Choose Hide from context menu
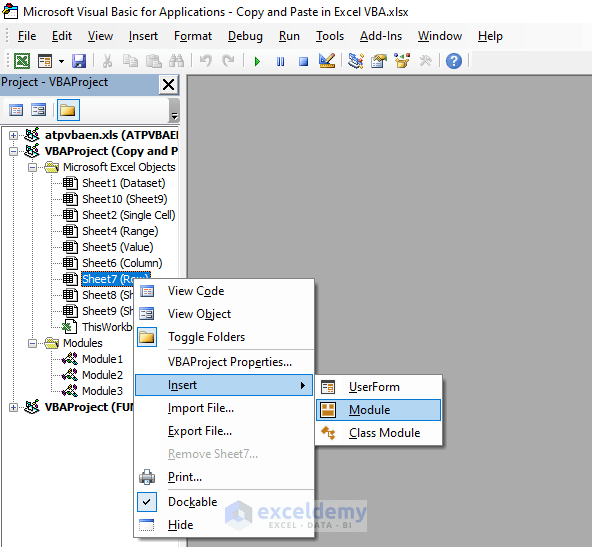Image resolution: width=592 pixels, height=547 pixels. (x=224, y=525)
